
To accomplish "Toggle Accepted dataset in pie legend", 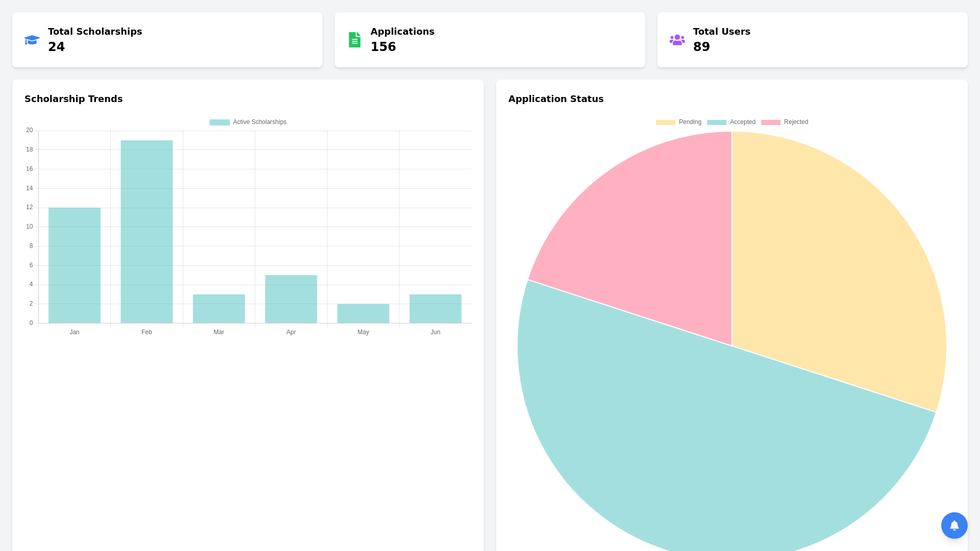I will [731, 122].
